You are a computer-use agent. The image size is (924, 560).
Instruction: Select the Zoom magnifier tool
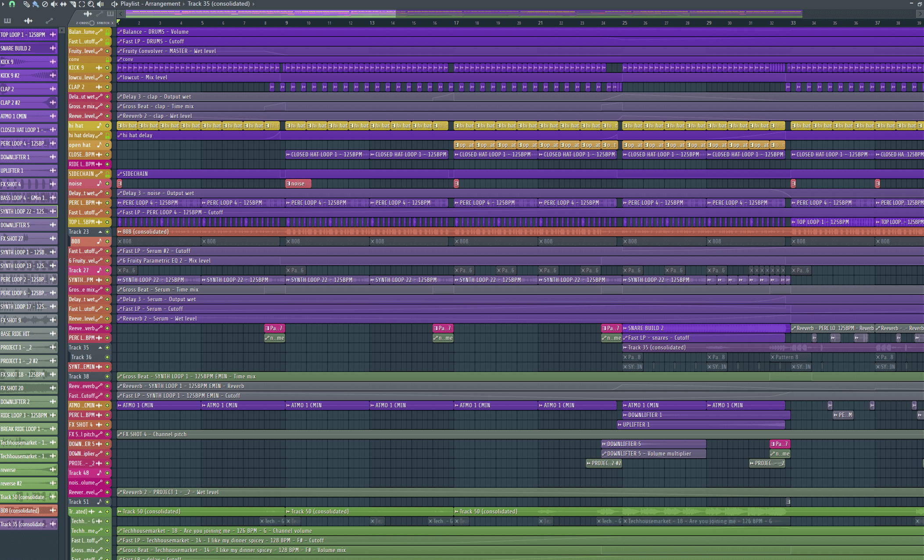pyautogui.click(x=91, y=4)
